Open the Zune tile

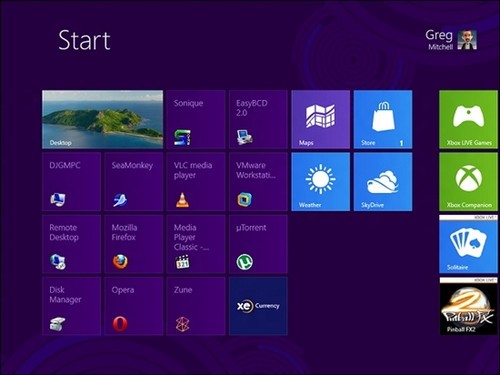196,306
